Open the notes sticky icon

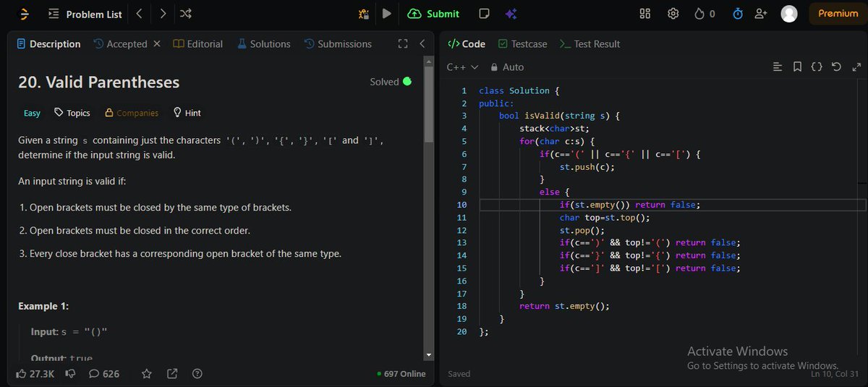click(x=485, y=14)
